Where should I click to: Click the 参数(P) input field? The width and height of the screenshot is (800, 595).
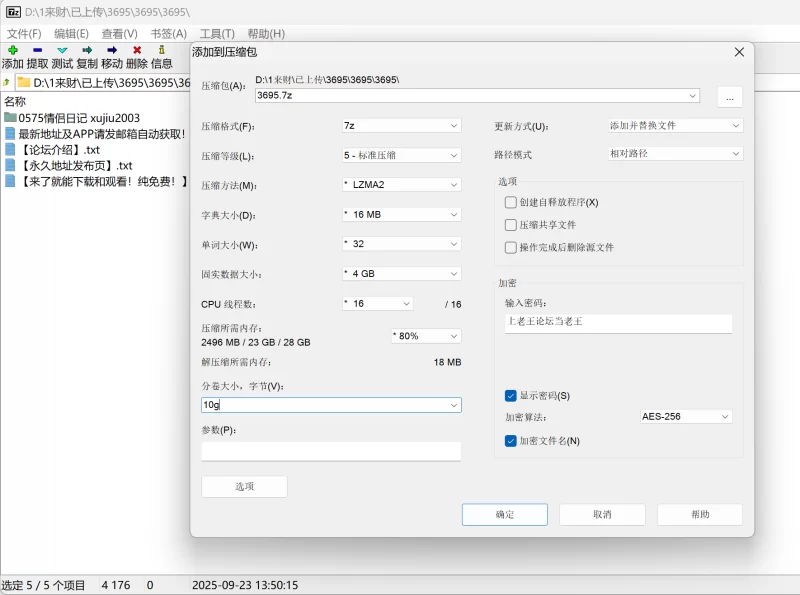tap(331, 451)
